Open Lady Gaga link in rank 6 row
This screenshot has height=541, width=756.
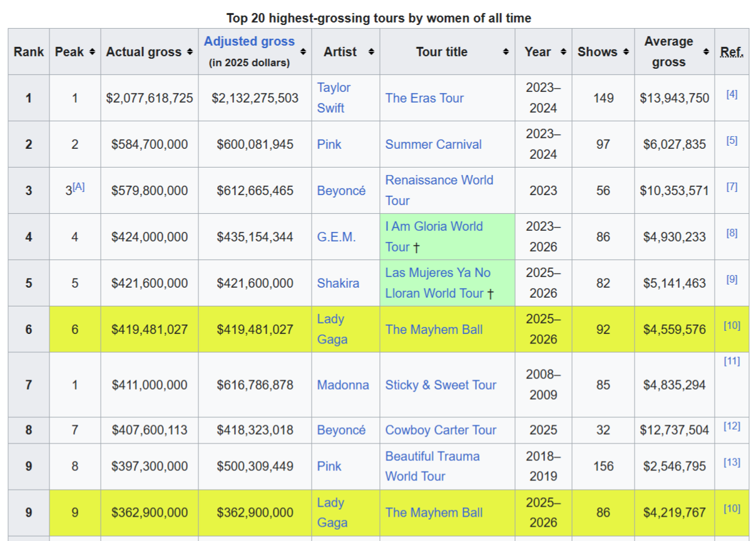point(332,329)
